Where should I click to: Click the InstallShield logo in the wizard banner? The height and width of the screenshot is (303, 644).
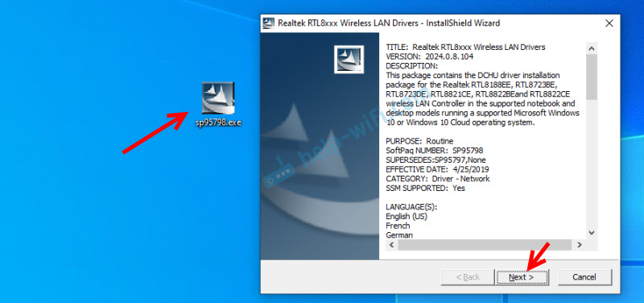[349, 60]
